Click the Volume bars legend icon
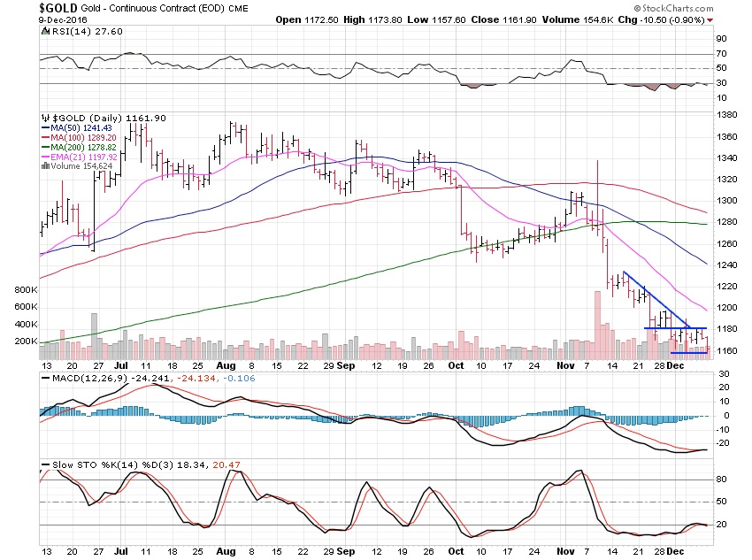The width and height of the screenshot is (752, 560). tap(44, 165)
